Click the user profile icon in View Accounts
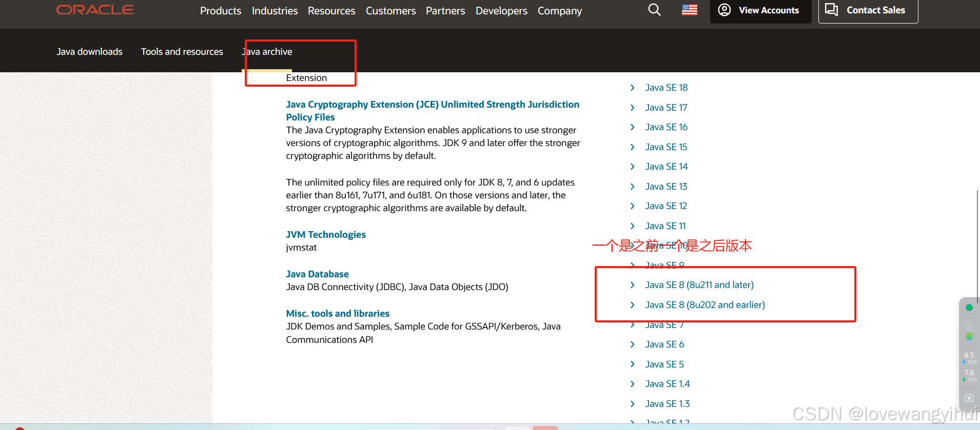Image resolution: width=980 pixels, height=430 pixels. (x=724, y=10)
